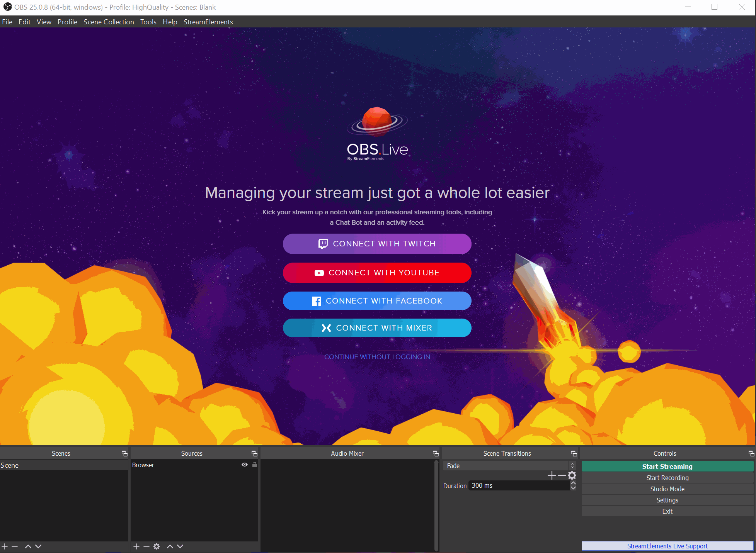Undock the Audio Mixer panel
This screenshot has height=553, width=756.
pyautogui.click(x=436, y=453)
